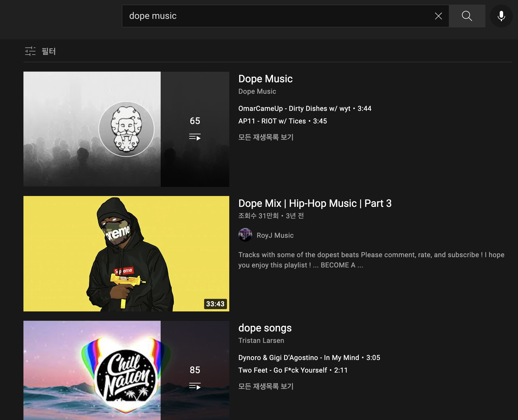Open 'Dope Mix | Hip-Hop Music | Part 3' title
The width and height of the screenshot is (518, 420).
(x=315, y=203)
